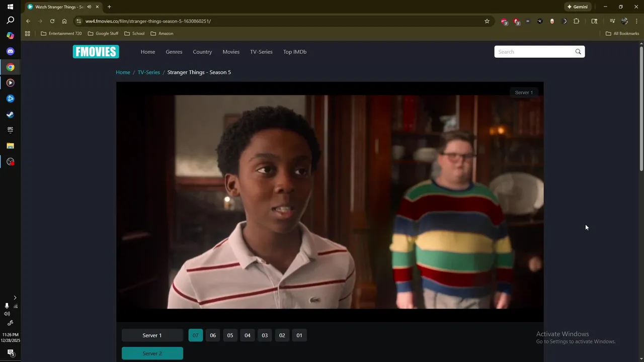Open Epic Games launcher from taskbar

(10, 130)
